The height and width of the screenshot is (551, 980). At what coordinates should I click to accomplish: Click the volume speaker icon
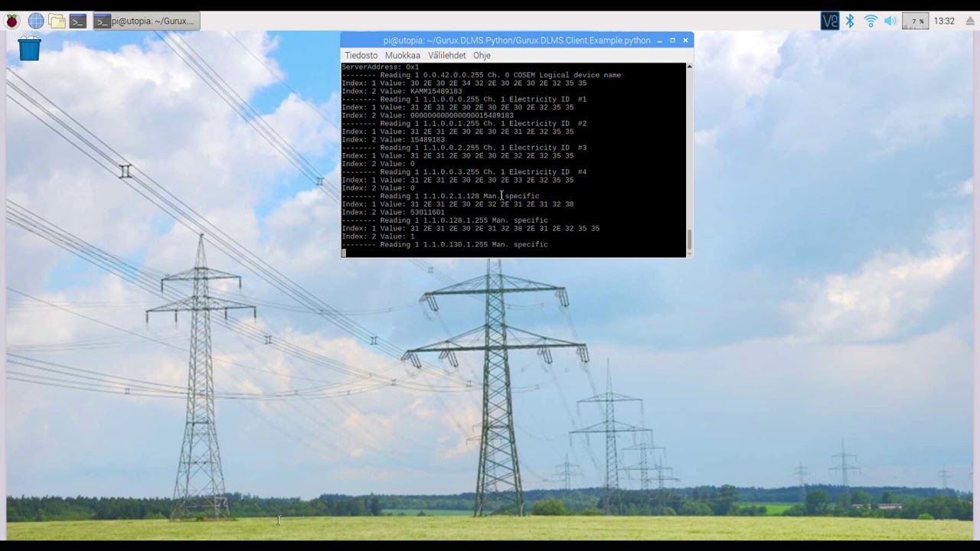coord(890,21)
